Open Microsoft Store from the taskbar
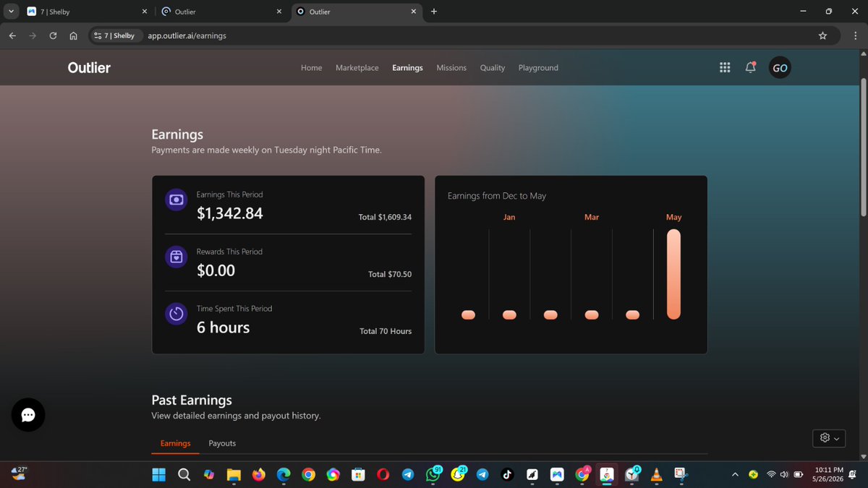This screenshot has width=868, height=488. coord(358,475)
